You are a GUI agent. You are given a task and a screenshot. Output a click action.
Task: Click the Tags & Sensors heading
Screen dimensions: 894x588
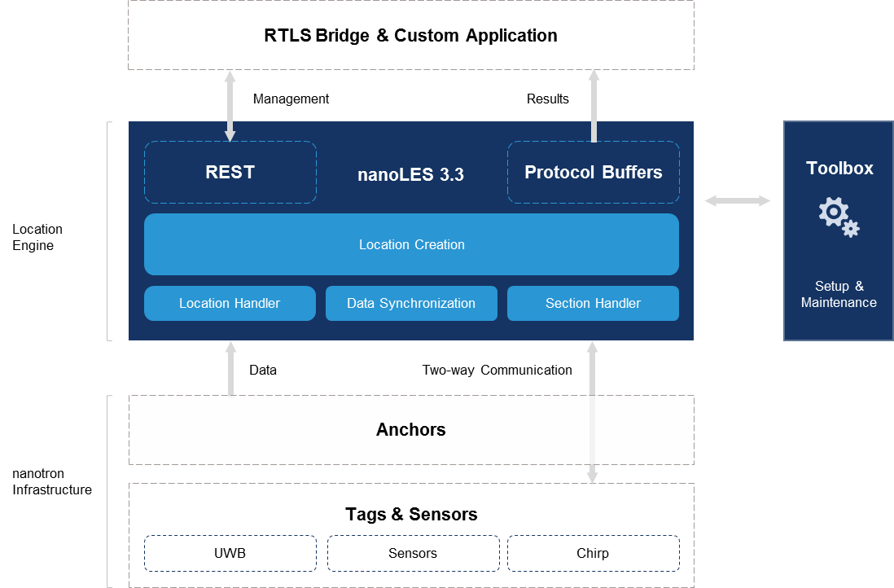pos(411,515)
